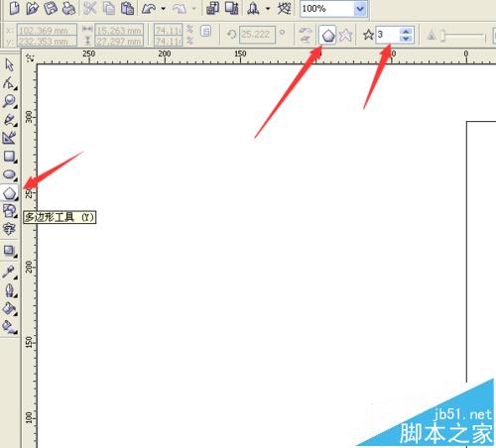Viewport: 496px width, 448px height.
Task: Click the Open file folder icon
Action: pyautogui.click(x=32, y=8)
